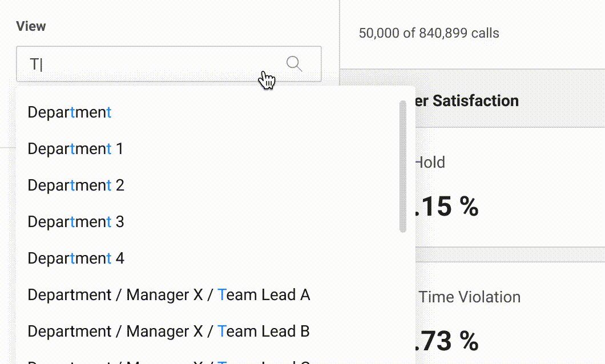Select the plain Department option
This screenshot has height=364, width=605.
(70, 112)
